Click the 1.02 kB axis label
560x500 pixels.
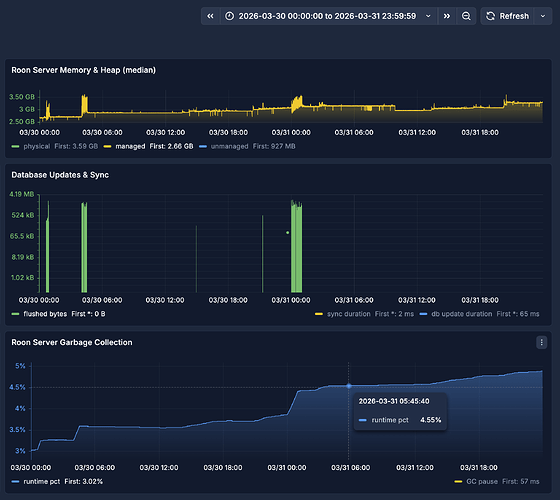(x=23, y=278)
